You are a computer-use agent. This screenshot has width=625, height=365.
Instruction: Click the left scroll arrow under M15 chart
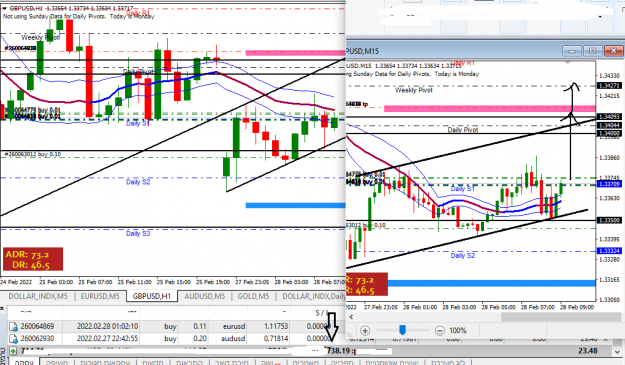[x=351, y=317]
